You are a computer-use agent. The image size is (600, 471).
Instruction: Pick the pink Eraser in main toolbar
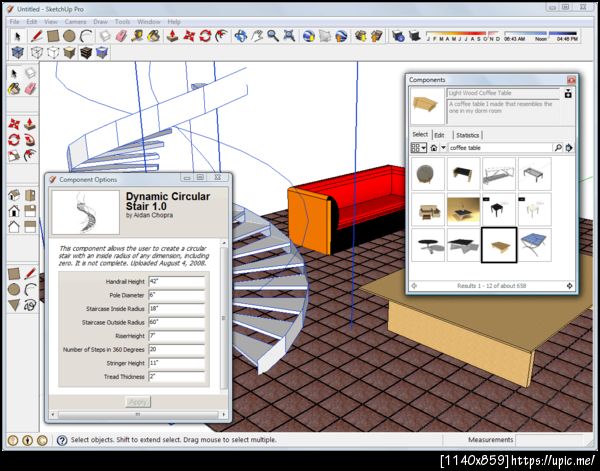(x=121, y=36)
